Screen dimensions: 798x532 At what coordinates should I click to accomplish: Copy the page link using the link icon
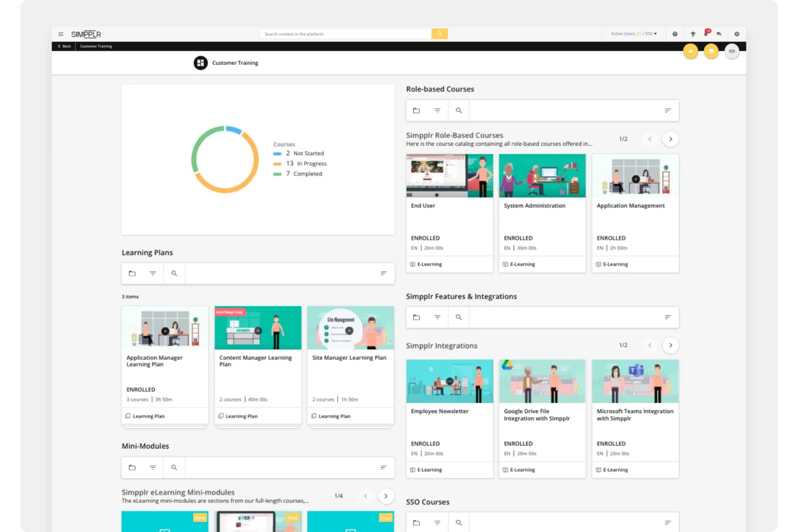click(x=732, y=51)
